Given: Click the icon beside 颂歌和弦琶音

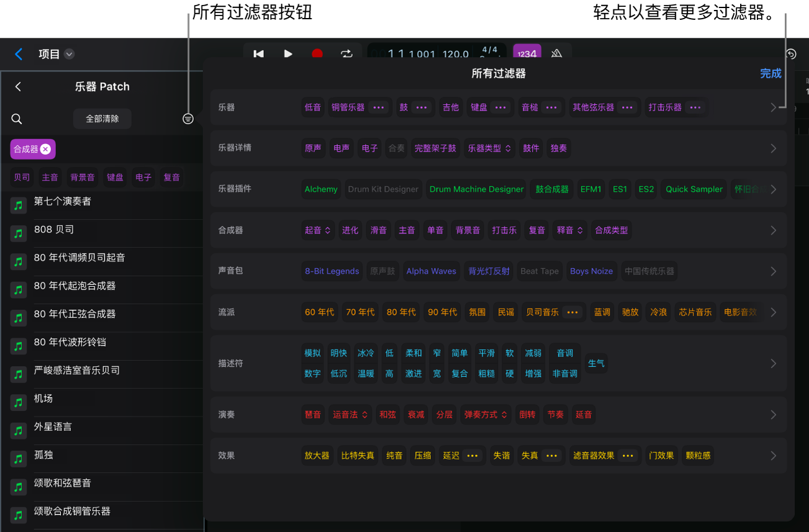Looking at the screenshot, I should pyautogui.click(x=19, y=487).
